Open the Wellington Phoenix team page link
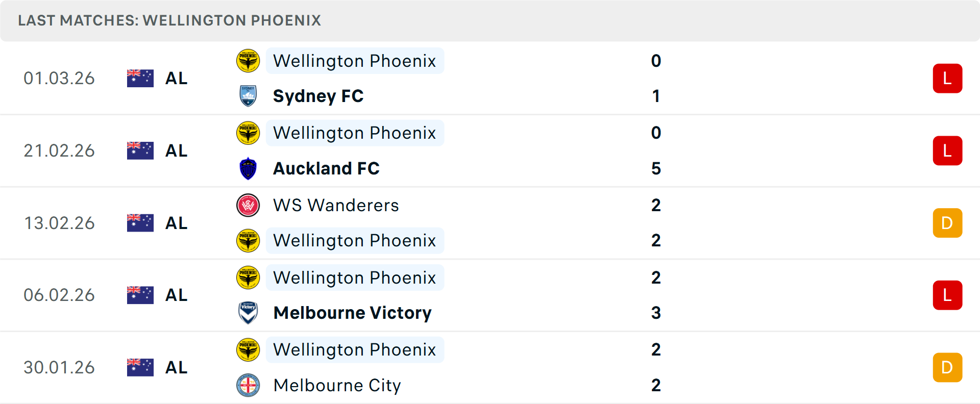 [355, 61]
